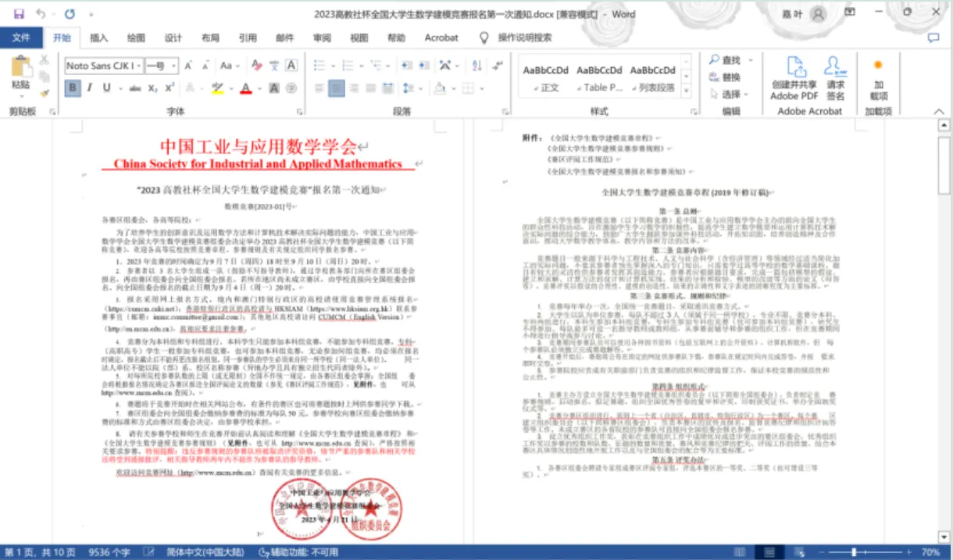The width and height of the screenshot is (953, 560).
Task: Click the Phonetic Guide (文) icon
Action: coord(274,66)
